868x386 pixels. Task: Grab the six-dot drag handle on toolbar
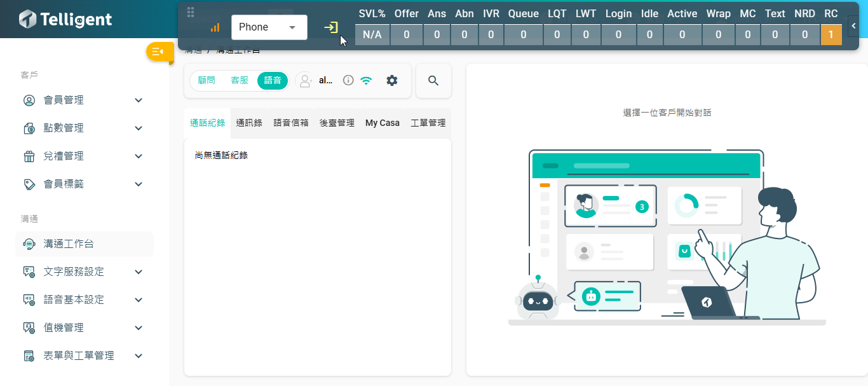coord(191,12)
